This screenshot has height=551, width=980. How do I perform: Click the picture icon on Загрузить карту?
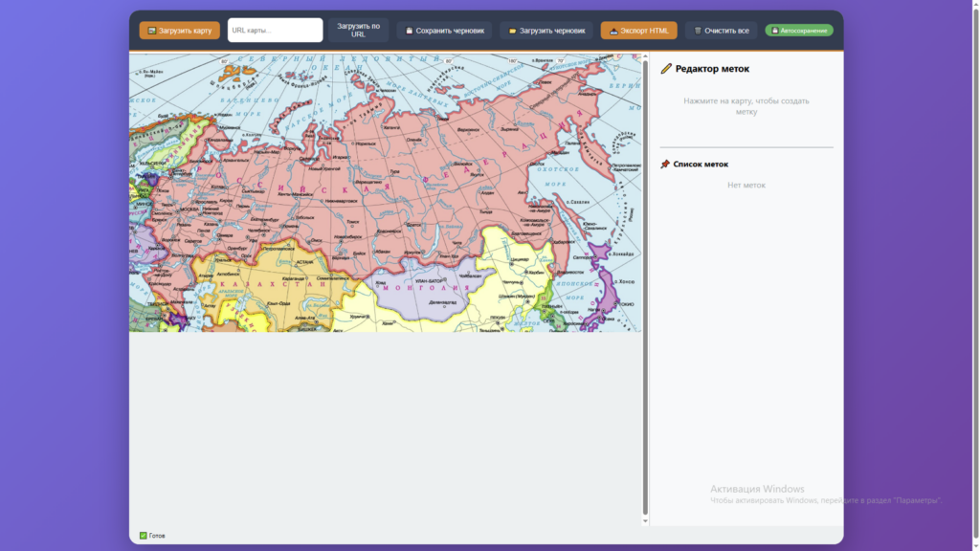coord(152,31)
